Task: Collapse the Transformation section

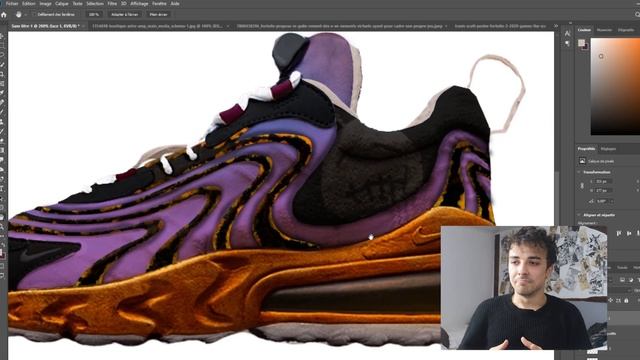Action: [x=580, y=172]
